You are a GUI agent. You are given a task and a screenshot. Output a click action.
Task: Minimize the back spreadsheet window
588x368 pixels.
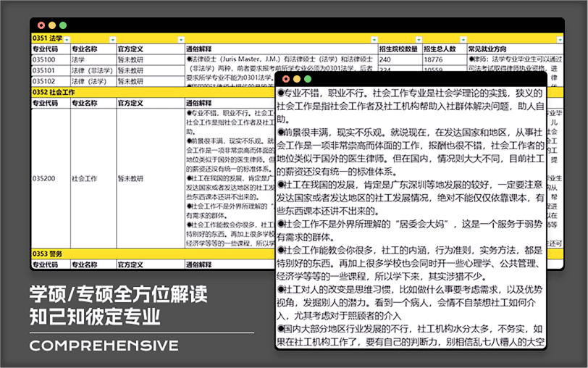coord(52,25)
